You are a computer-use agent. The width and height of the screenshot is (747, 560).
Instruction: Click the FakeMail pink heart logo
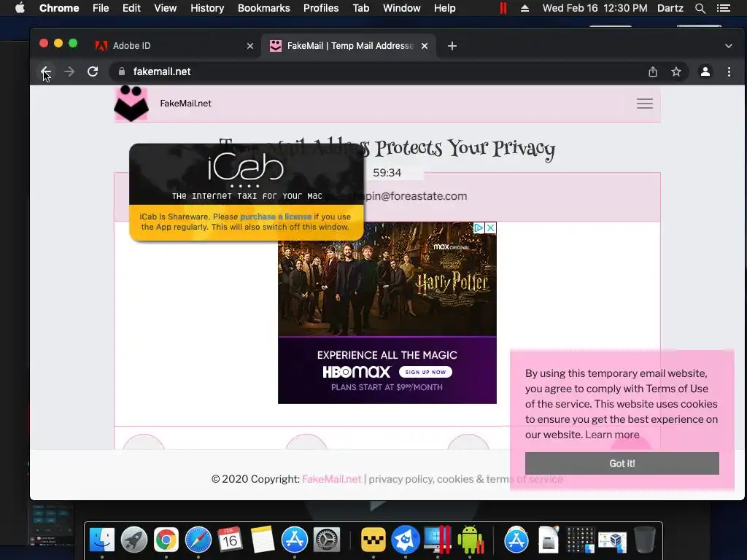(x=131, y=104)
